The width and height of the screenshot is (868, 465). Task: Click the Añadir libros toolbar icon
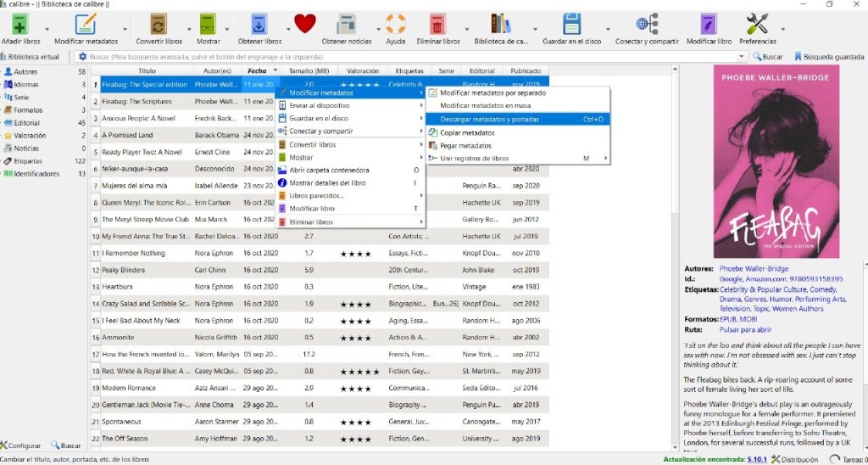tap(20, 25)
